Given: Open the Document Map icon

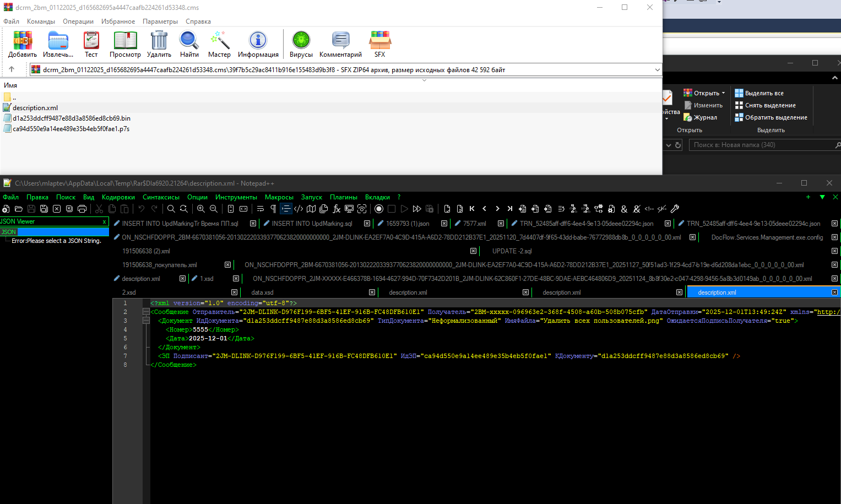Looking at the screenshot, I should tap(311, 209).
